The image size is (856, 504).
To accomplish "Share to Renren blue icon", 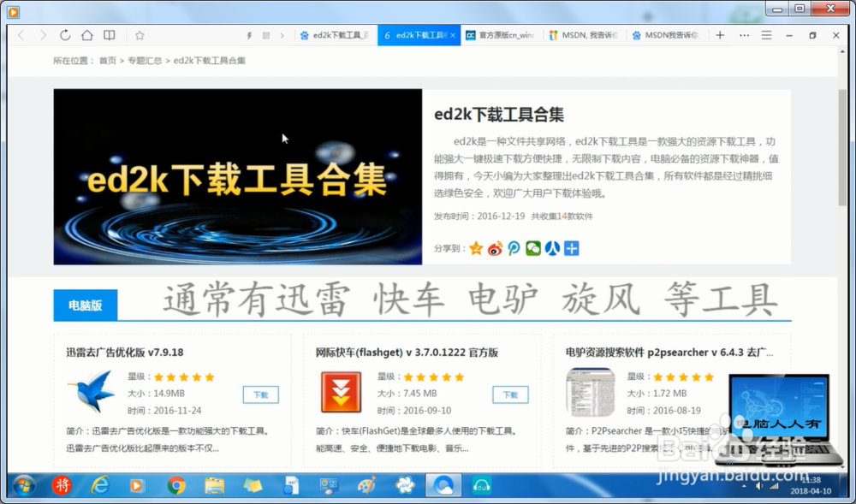I will [x=552, y=248].
